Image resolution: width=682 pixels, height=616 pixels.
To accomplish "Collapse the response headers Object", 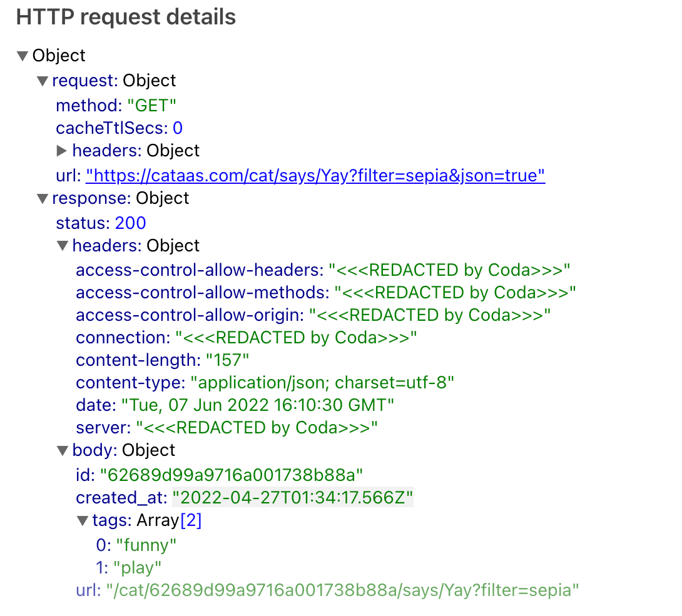I will click(x=63, y=246).
